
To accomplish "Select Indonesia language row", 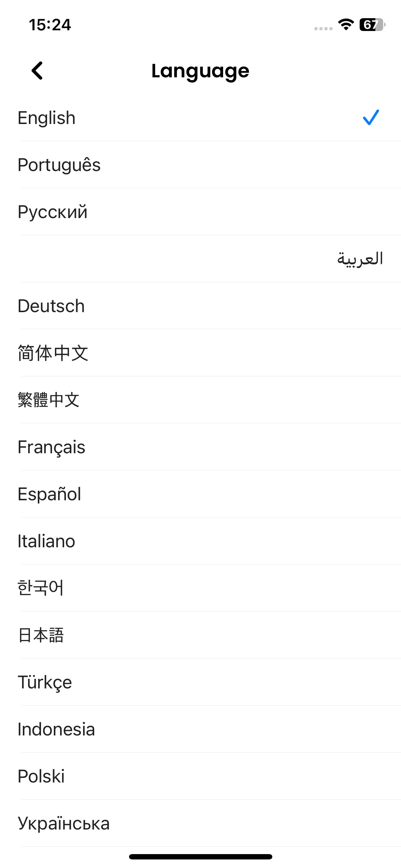I will point(200,729).
